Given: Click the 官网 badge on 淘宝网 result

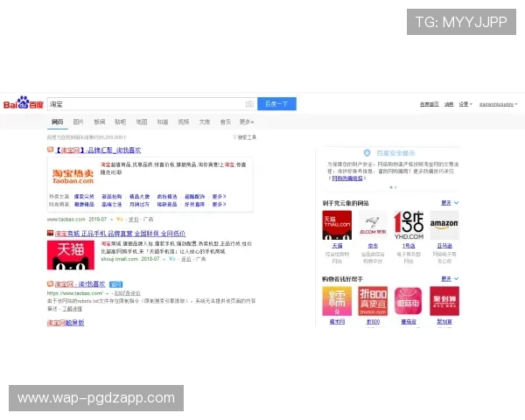Looking at the screenshot, I should click(x=115, y=284).
